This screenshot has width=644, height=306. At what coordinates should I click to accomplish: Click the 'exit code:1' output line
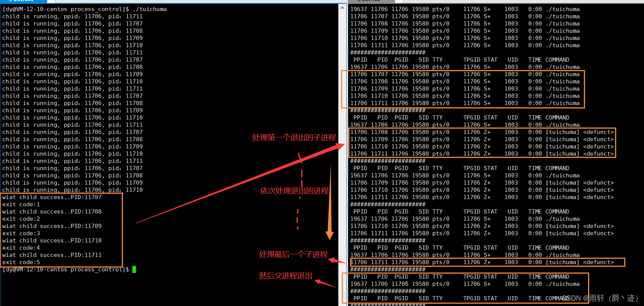[x=21, y=204]
